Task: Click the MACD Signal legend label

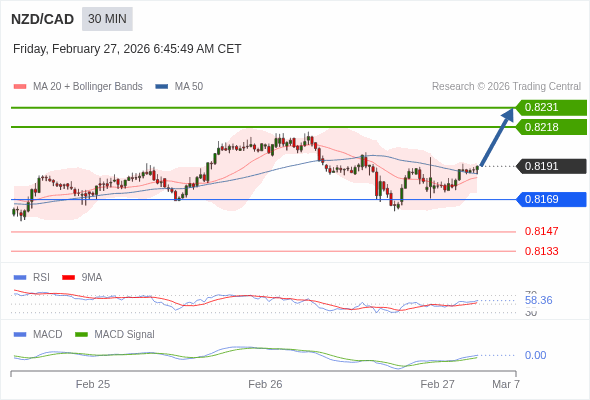Action: (125, 335)
